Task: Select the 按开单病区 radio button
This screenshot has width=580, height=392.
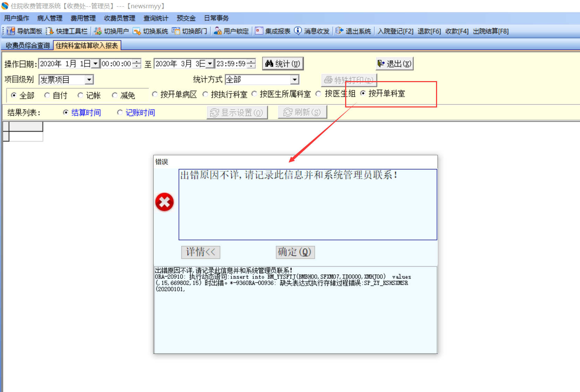Action: click(x=155, y=94)
